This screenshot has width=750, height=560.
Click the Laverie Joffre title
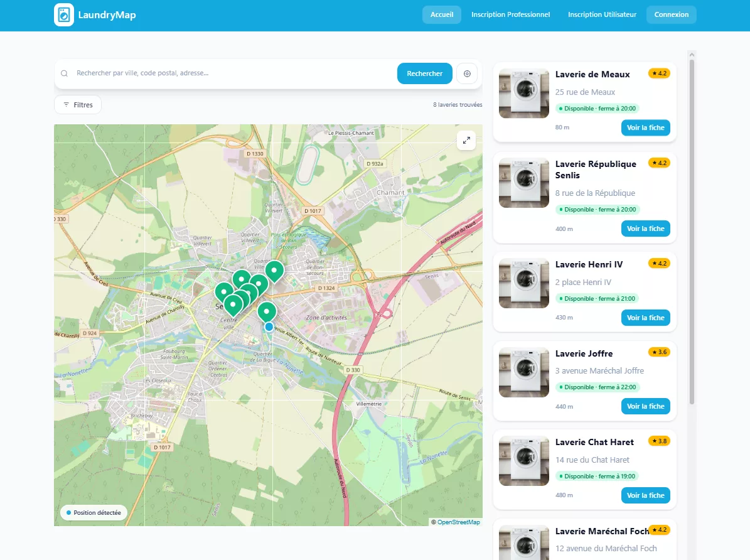pyautogui.click(x=584, y=353)
